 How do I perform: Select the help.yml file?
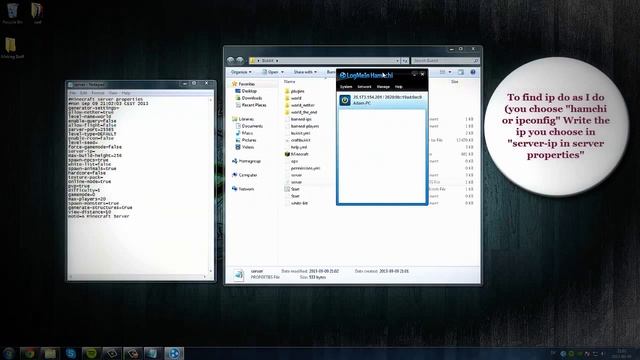pyautogui.click(x=296, y=147)
